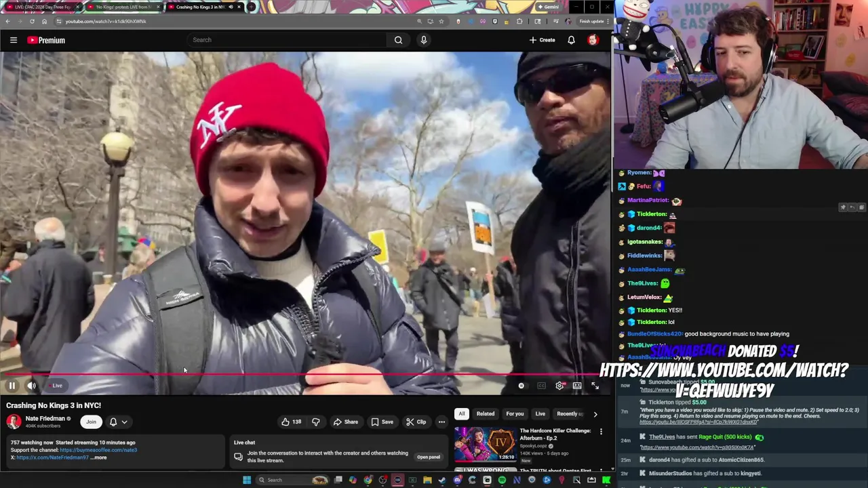868x488 pixels.
Task: Pause the live video
Action: (x=12, y=386)
